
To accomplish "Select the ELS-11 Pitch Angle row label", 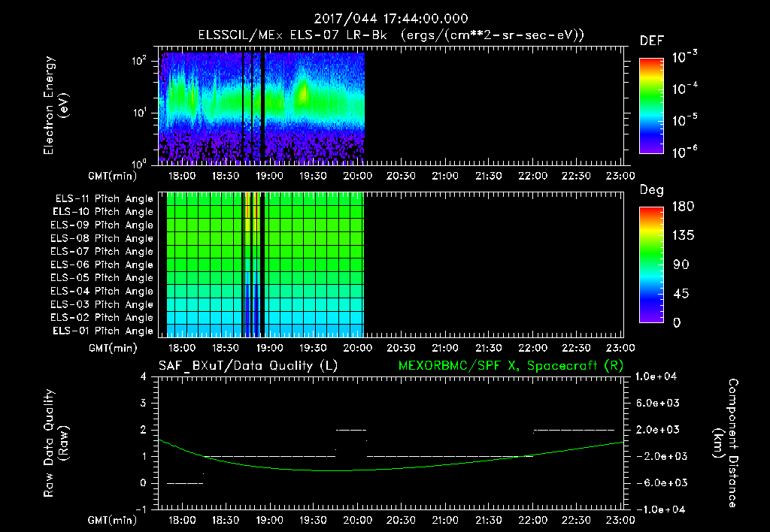I will tap(104, 199).
